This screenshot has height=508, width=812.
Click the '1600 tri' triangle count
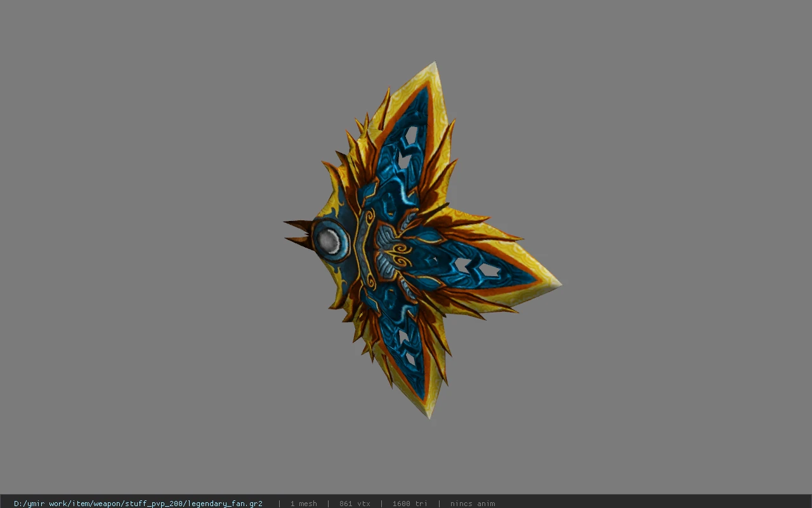[x=410, y=504]
